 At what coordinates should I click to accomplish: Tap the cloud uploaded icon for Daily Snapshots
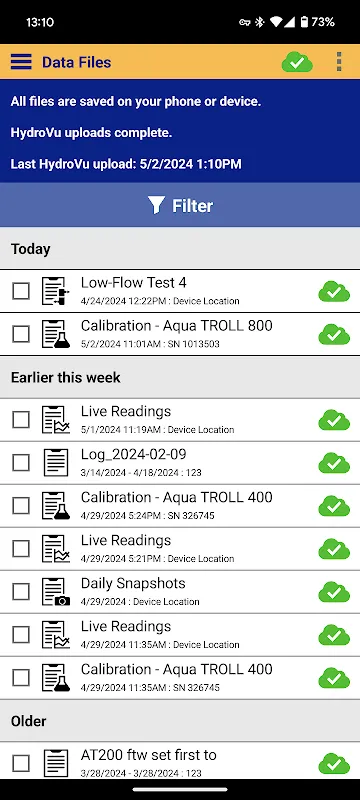pyautogui.click(x=334, y=592)
